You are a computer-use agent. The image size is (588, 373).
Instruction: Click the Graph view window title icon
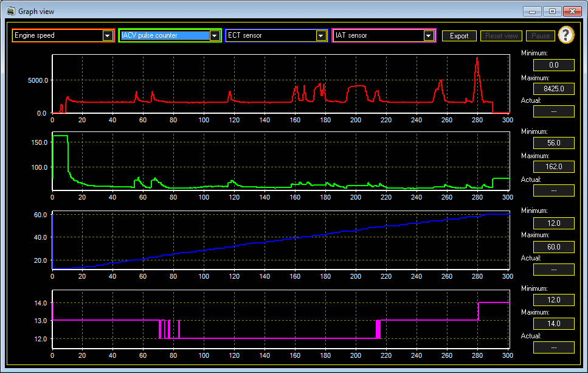point(10,11)
